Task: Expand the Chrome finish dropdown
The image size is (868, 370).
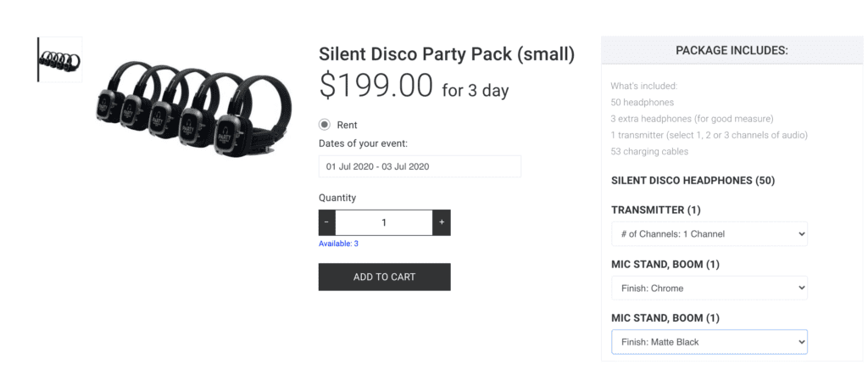Action: [x=709, y=288]
